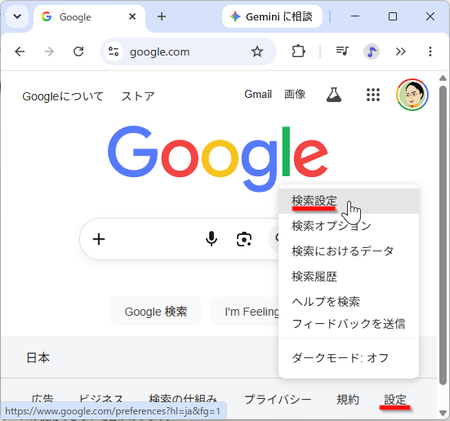
Task: Expand the toolbar overflow chevrons
Action: pyautogui.click(x=400, y=51)
